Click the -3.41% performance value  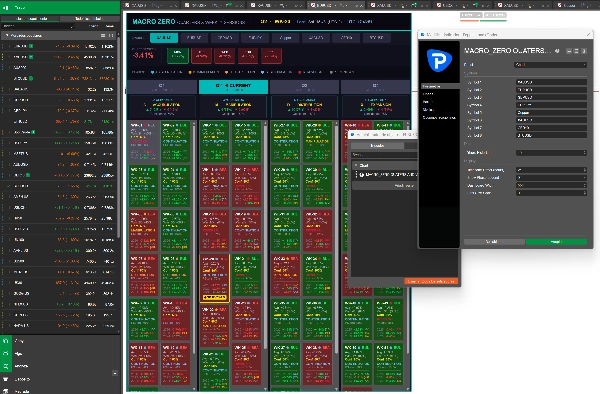(x=143, y=55)
